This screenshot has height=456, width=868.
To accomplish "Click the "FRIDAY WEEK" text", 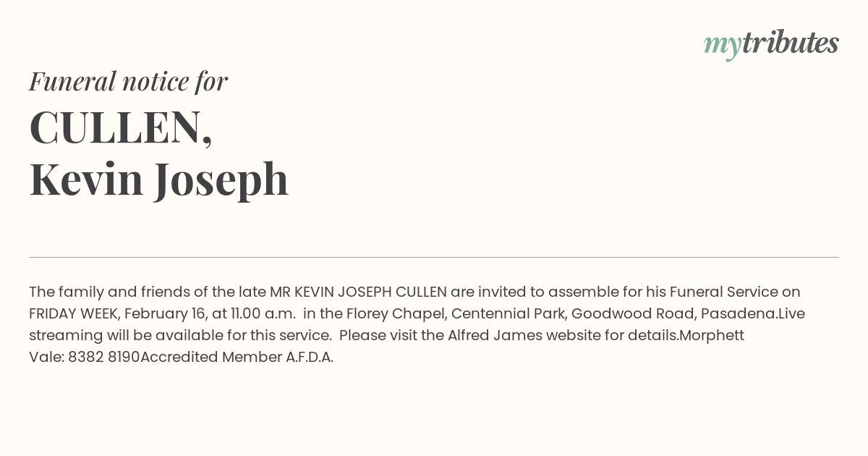I will coord(74,314).
